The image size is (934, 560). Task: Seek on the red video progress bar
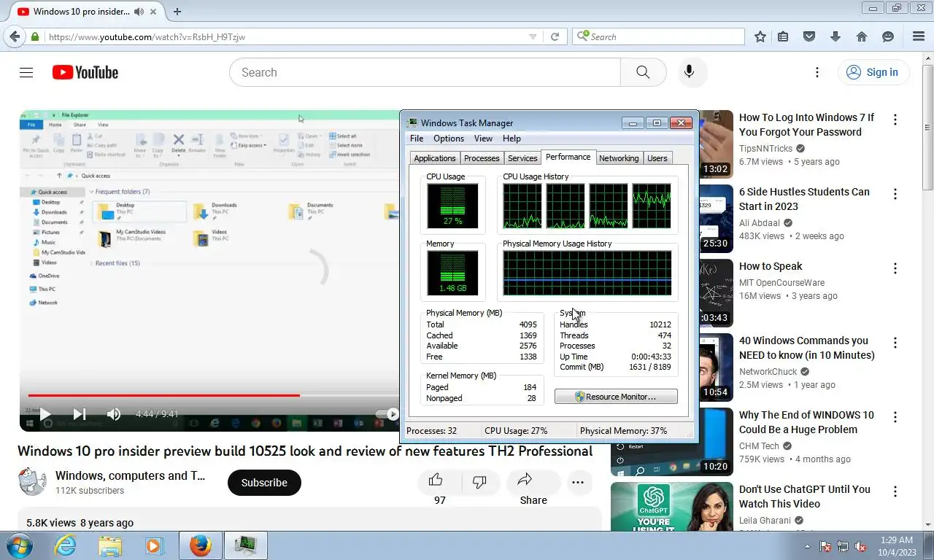point(163,395)
